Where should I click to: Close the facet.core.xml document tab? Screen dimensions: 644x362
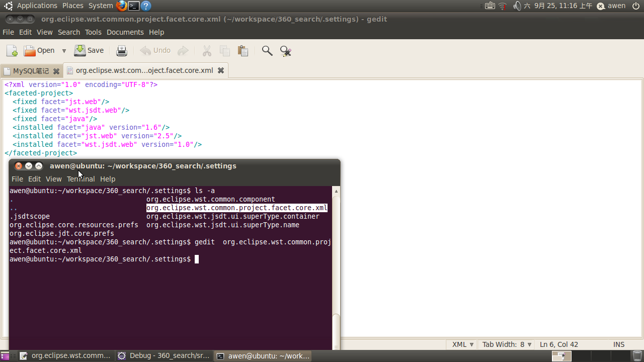[220, 70]
